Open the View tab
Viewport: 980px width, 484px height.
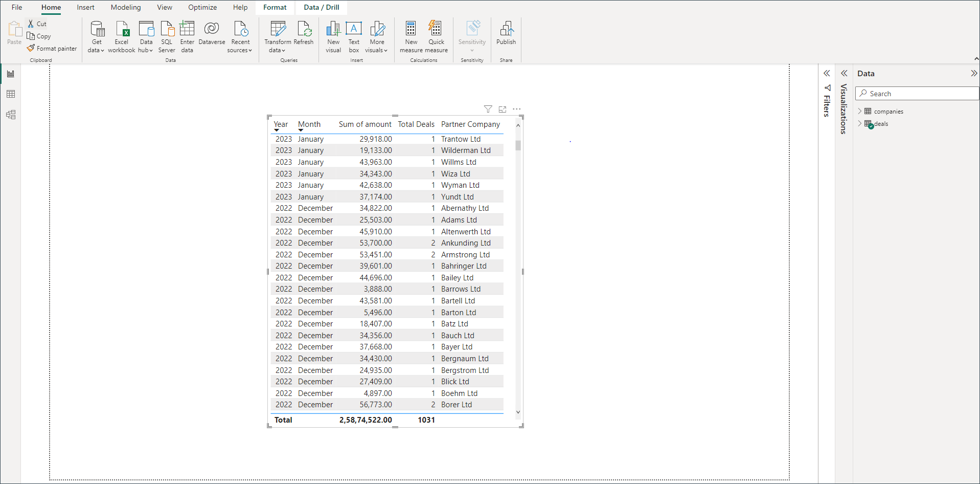point(165,7)
